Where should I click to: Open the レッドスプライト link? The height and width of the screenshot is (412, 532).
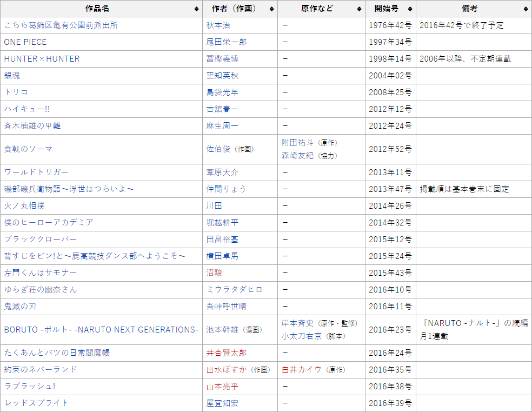pos(36,403)
